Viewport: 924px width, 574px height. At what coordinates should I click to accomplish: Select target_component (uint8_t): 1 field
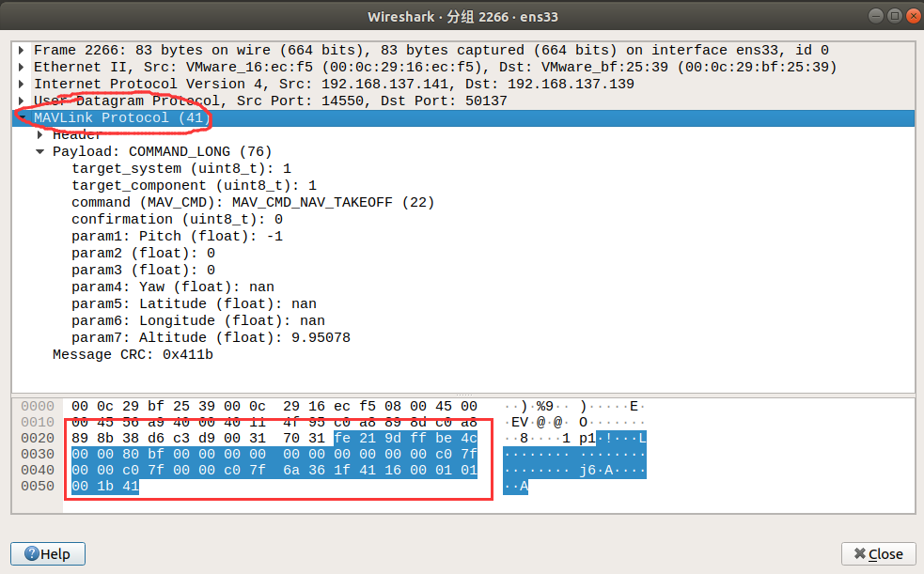[194, 185]
